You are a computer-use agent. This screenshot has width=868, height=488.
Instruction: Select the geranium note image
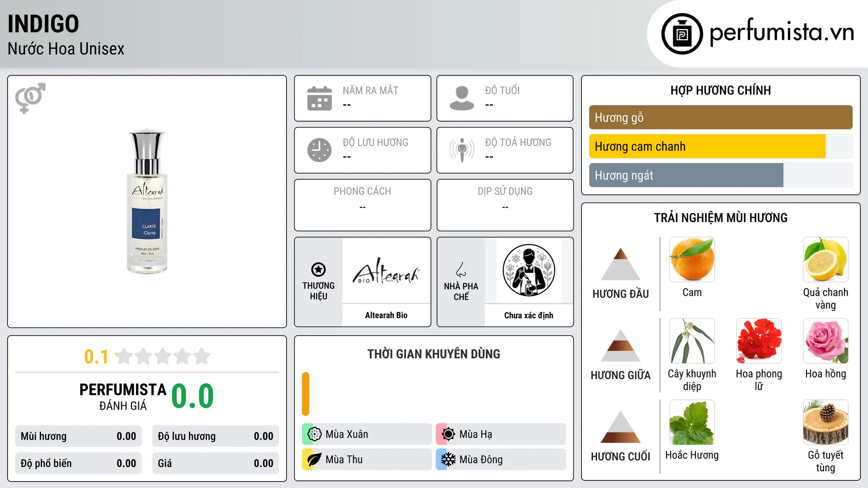point(759,341)
